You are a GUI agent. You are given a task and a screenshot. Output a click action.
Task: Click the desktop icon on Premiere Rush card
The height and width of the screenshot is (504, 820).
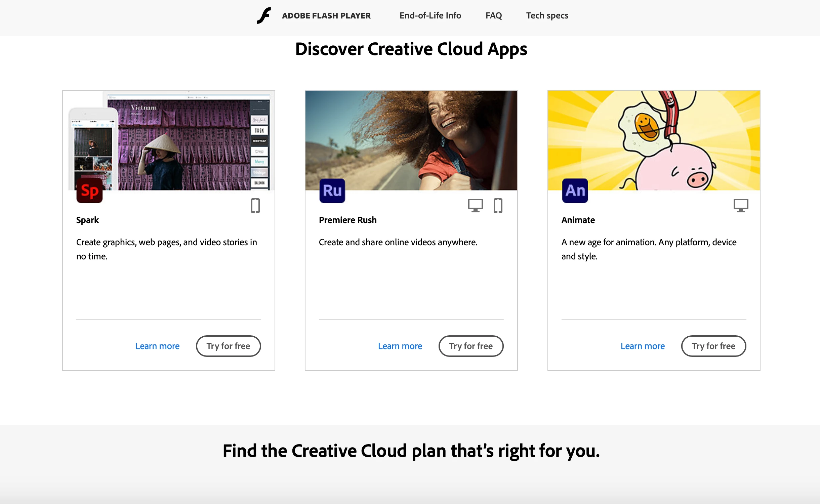(x=475, y=206)
